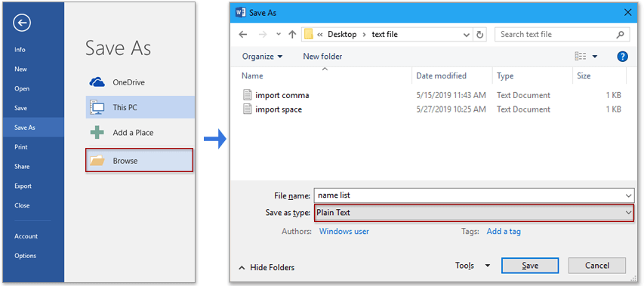Click Close in the backstage sidebar
Viewport: 644px width, 286px height.
point(22,205)
